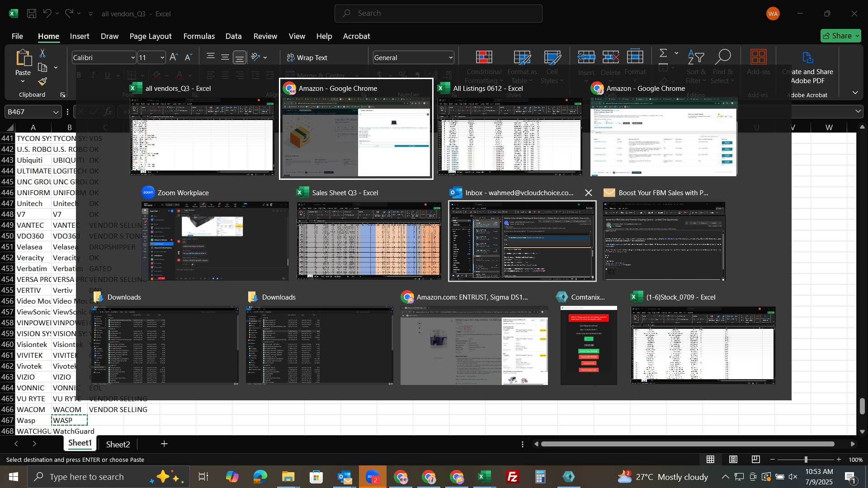
Task: Click the Paste clipboard icon
Action: click(23, 58)
